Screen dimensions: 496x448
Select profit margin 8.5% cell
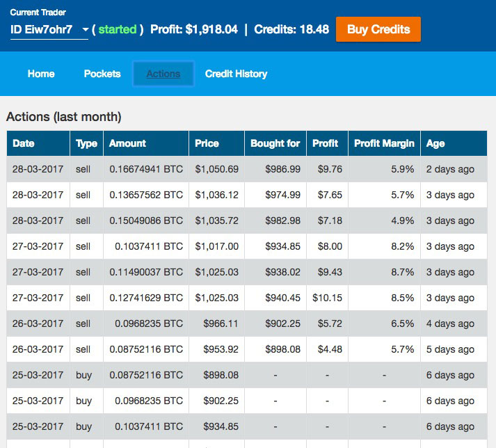(x=384, y=298)
